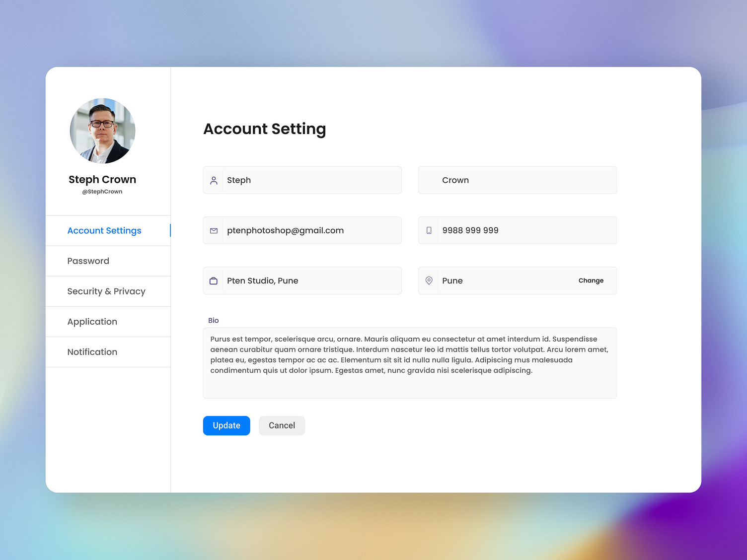Click the person icon beside Steph field
Image resolution: width=747 pixels, height=560 pixels.
click(x=214, y=180)
